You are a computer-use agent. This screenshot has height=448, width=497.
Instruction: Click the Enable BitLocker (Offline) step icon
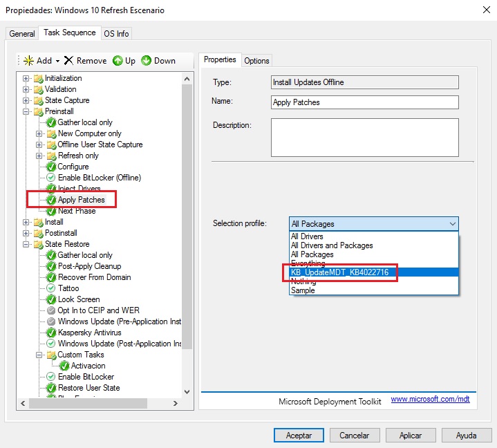[51, 178]
